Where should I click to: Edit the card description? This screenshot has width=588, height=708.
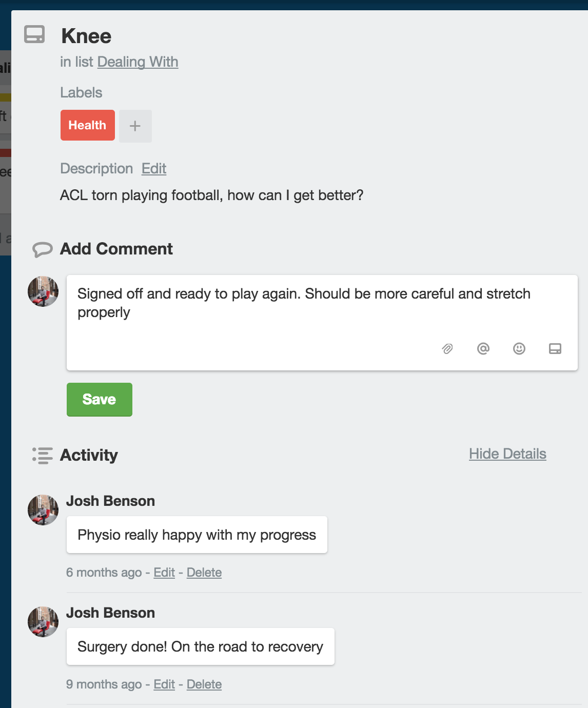[154, 168]
